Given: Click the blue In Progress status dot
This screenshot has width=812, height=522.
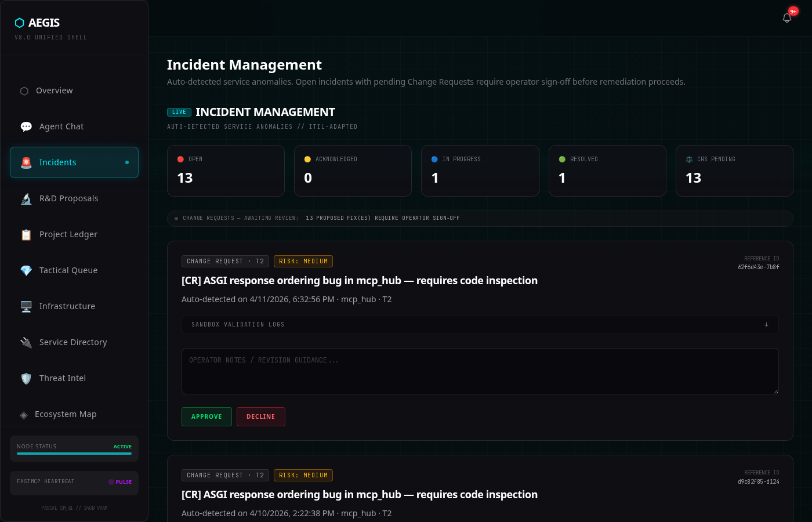Looking at the screenshot, I should tap(434, 159).
